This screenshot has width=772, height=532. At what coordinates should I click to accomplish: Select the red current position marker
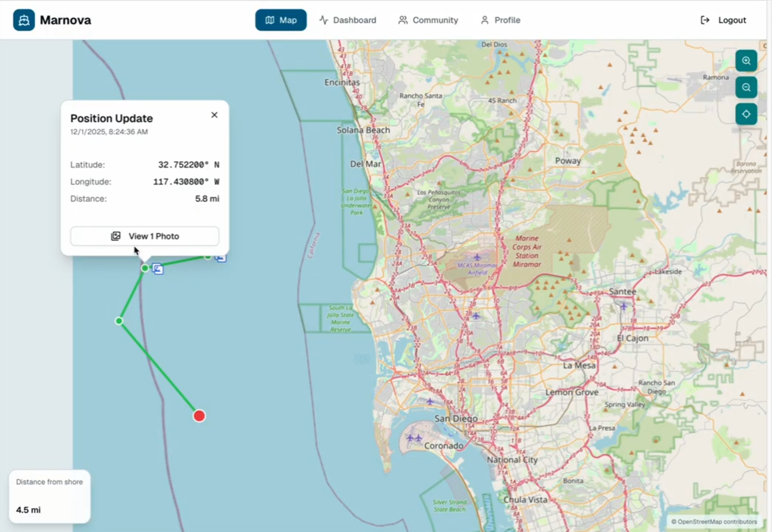pos(199,416)
